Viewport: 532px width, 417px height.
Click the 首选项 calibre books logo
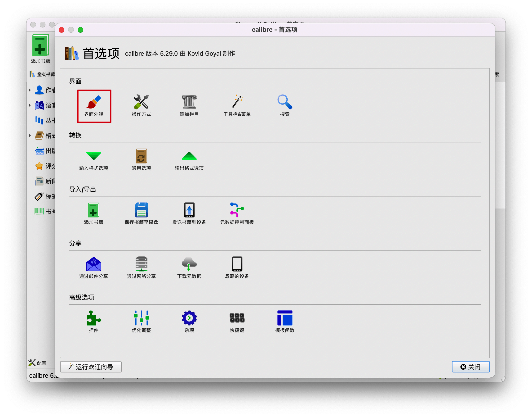click(72, 53)
